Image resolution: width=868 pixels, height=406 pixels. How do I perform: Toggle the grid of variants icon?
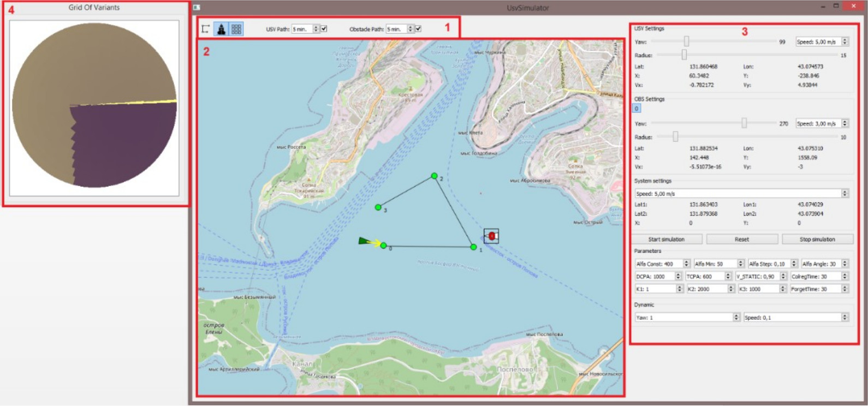coord(236,29)
